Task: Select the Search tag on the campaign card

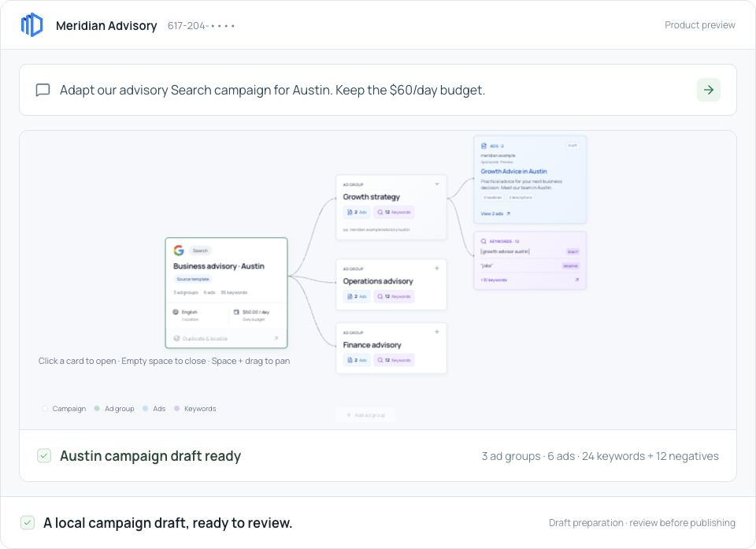Action: [200, 250]
